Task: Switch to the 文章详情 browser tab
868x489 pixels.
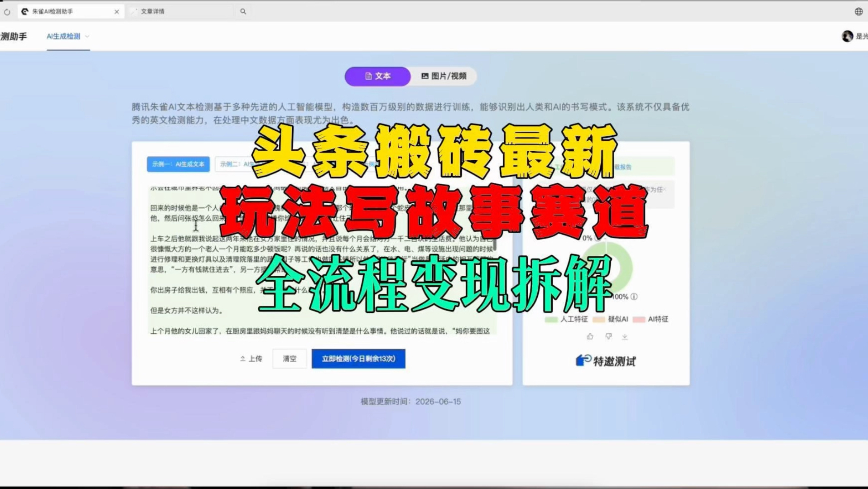Action: pos(153,11)
